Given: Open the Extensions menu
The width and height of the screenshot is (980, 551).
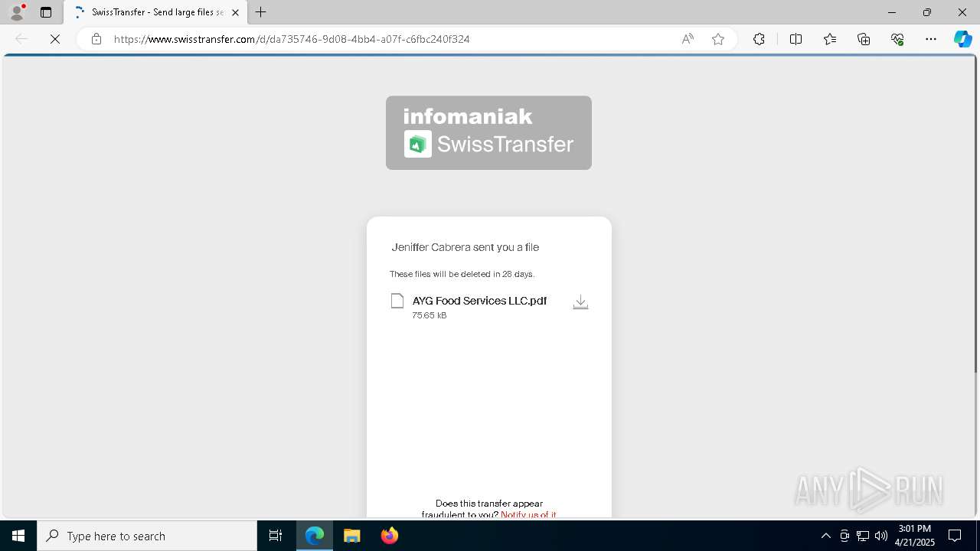Looking at the screenshot, I should click(759, 39).
